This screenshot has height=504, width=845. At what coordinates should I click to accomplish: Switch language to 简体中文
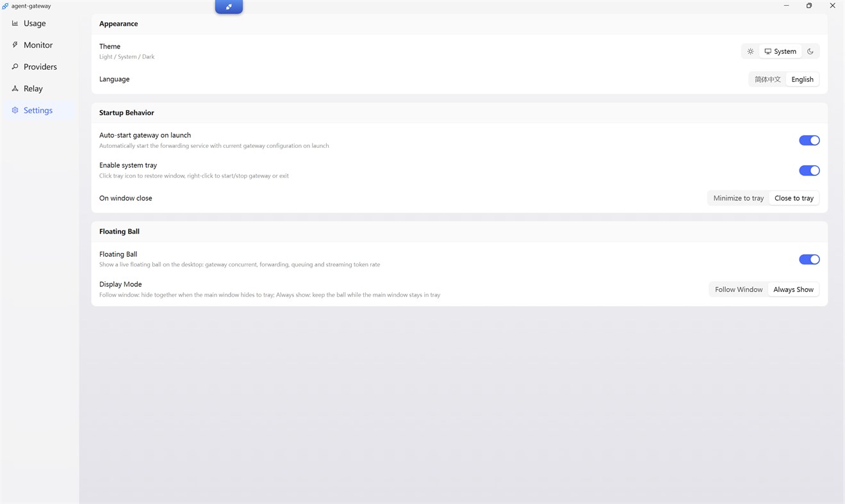pos(767,79)
